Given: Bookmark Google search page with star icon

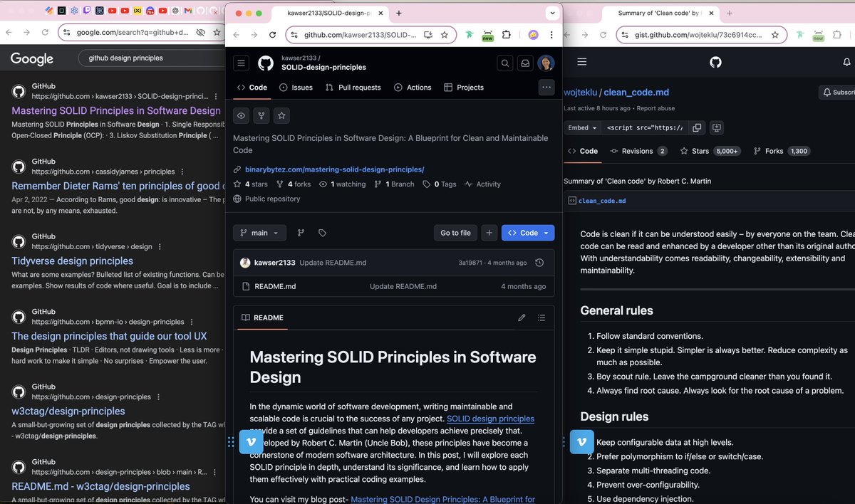Looking at the screenshot, I should (x=217, y=32).
